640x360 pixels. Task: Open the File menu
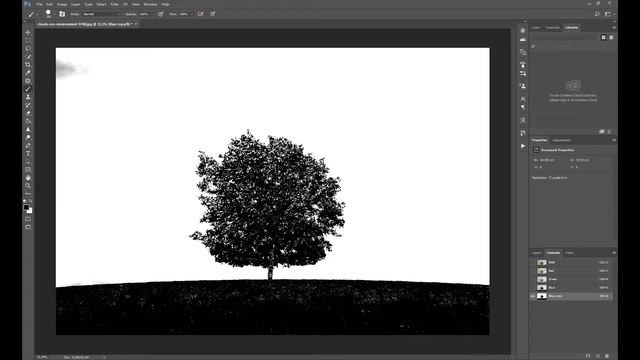coord(39,4)
